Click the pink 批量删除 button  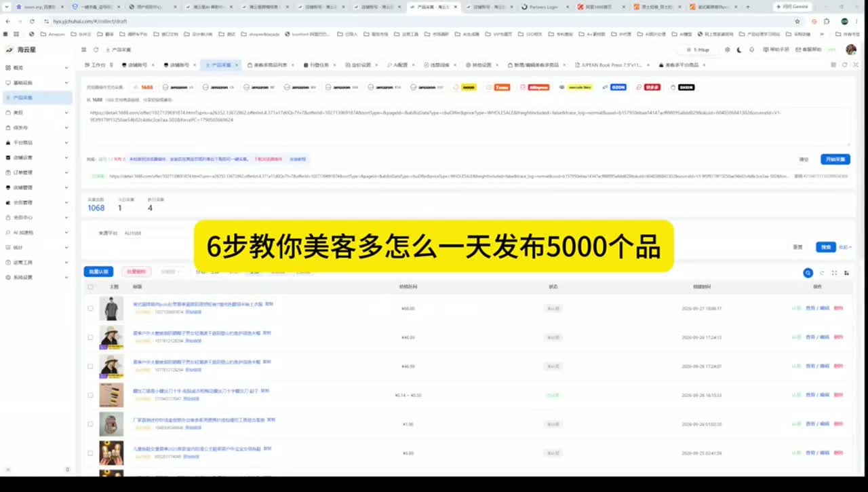click(x=136, y=271)
